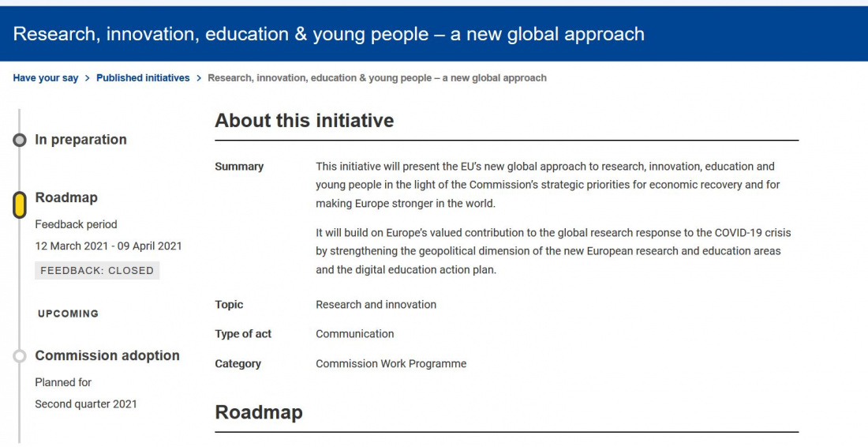868x447 pixels.
Task: Click the blue page title banner text
Action: pyautogui.click(x=329, y=34)
